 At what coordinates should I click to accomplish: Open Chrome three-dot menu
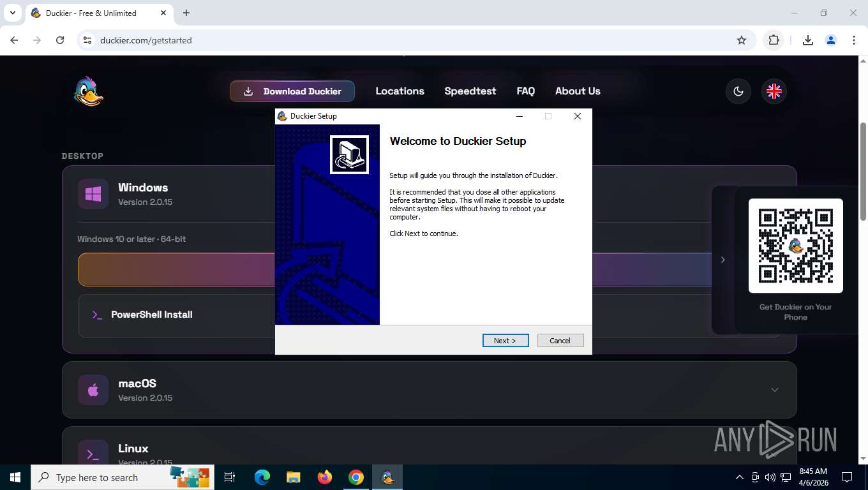[854, 40]
